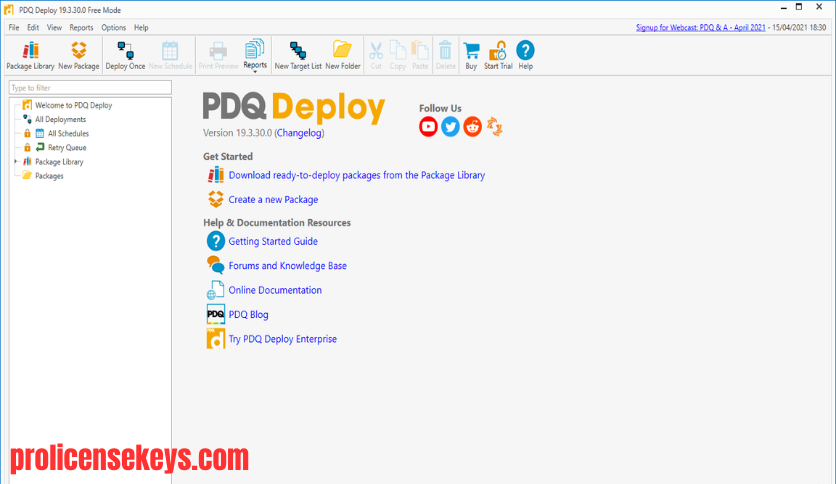Image resolution: width=836 pixels, height=484 pixels.
Task: Click the orange follow icon after Reddit
Action: (495, 127)
